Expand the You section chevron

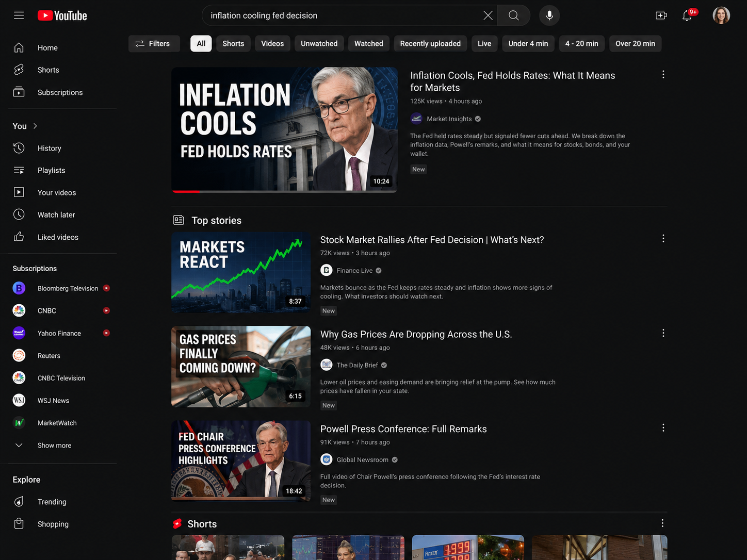35,126
